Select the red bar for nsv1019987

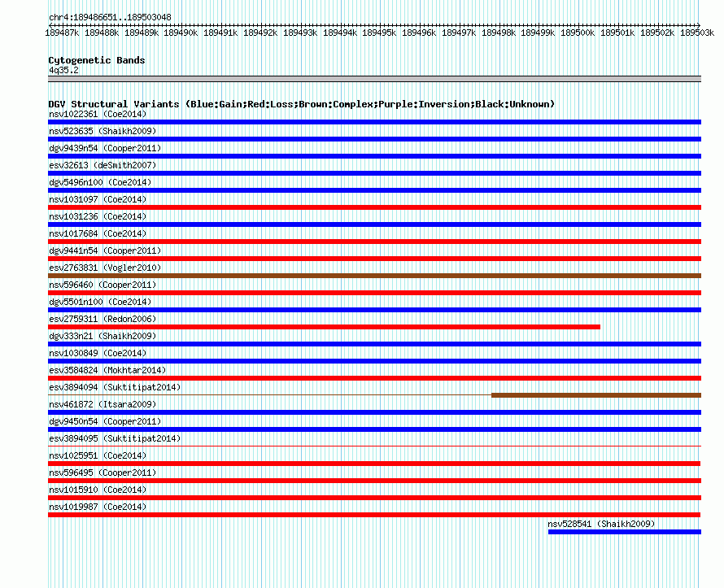click(374, 515)
